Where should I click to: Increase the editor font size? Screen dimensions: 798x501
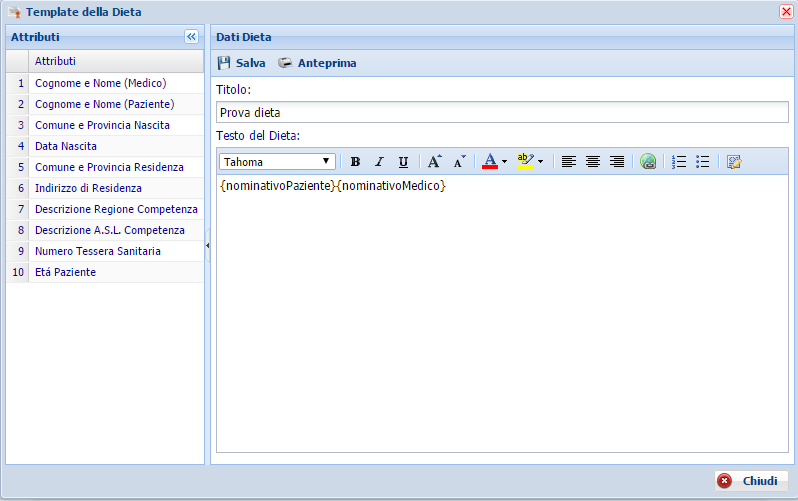click(434, 162)
